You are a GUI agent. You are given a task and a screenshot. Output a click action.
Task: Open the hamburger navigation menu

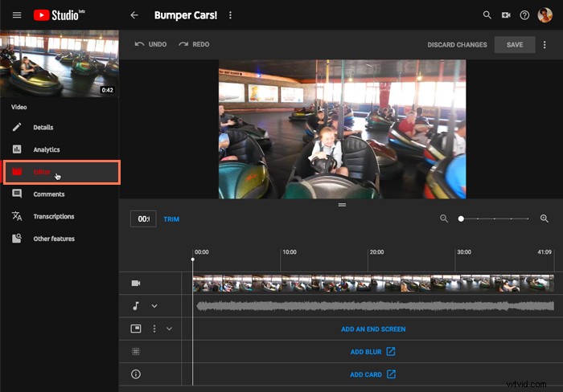[x=17, y=15]
